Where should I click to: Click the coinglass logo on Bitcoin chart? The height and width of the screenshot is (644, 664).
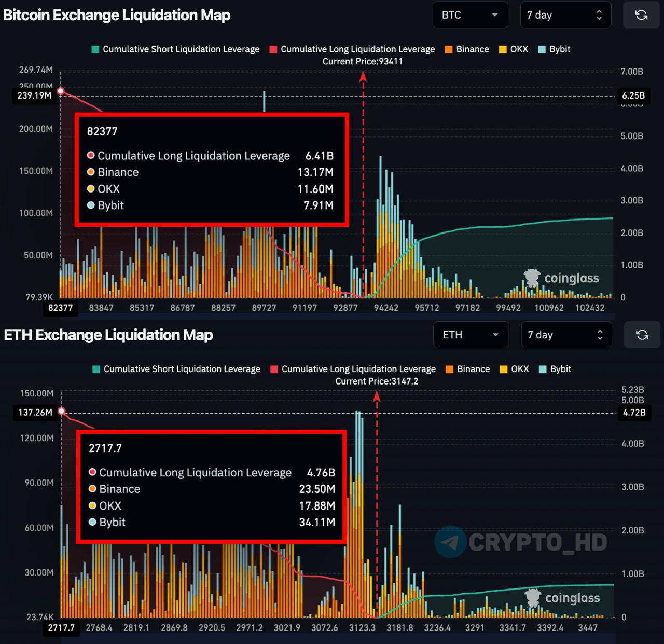[x=561, y=278]
